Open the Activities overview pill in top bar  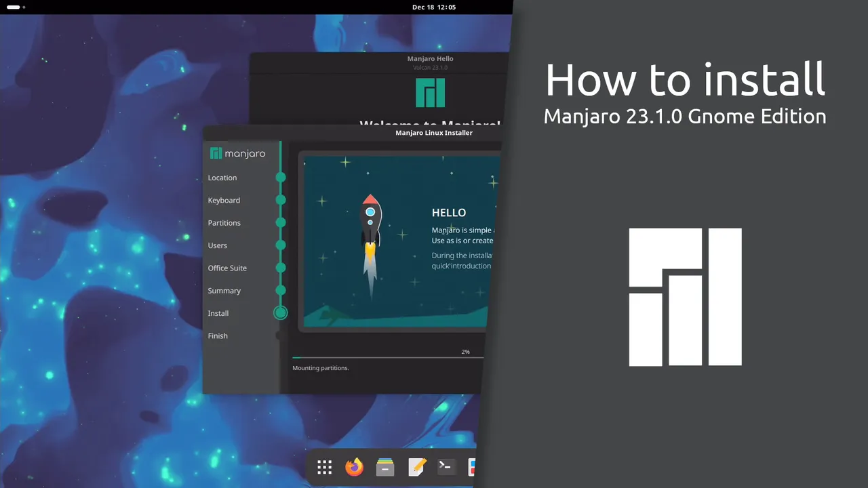click(x=14, y=7)
